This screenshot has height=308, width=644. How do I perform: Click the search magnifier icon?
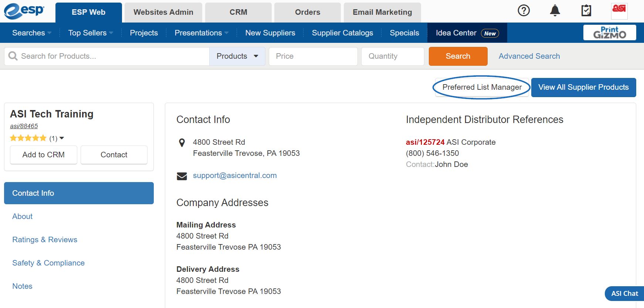click(x=13, y=56)
